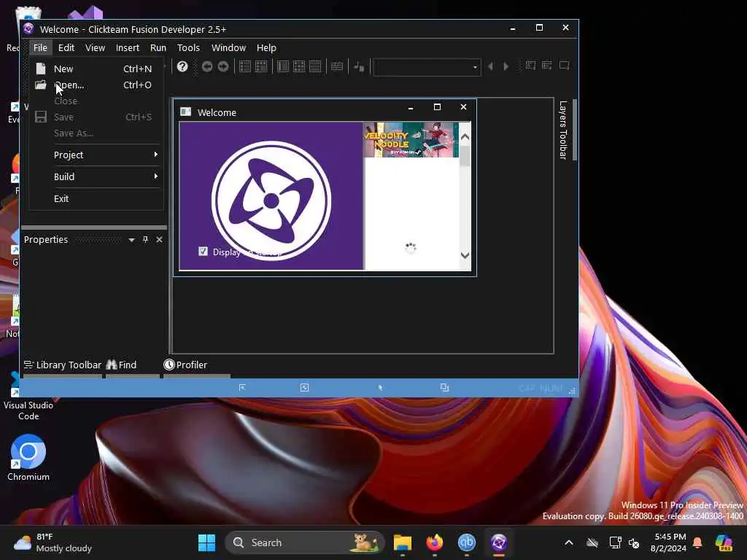
Task: Toggle the Display at startup checkbox
Action: point(203,252)
